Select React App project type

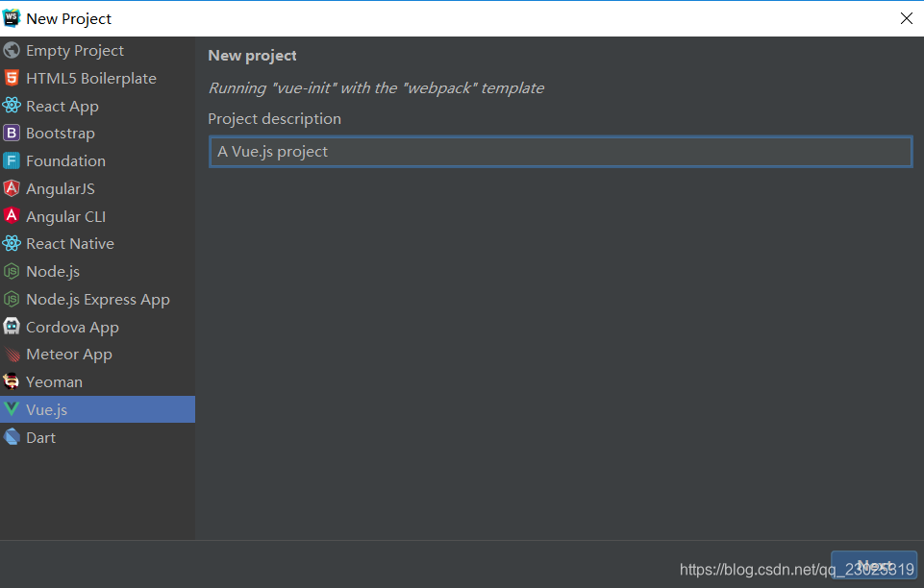pyautogui.click(x=97, y=106)
